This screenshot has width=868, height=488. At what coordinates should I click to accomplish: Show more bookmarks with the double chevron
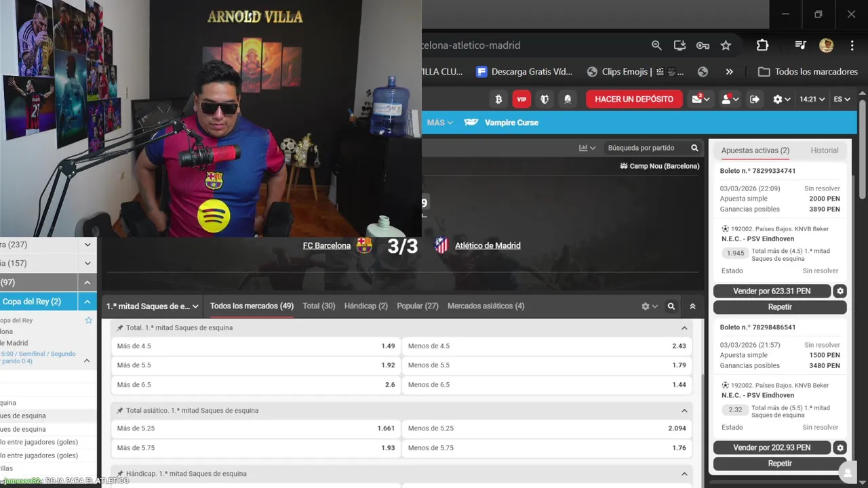[729, 72]
